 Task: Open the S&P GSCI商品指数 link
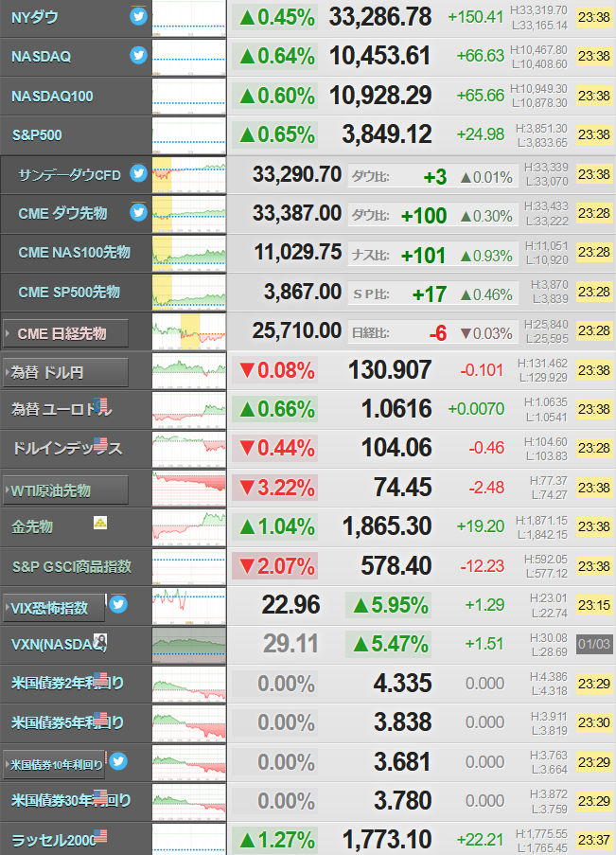click(x=71, y=566)
